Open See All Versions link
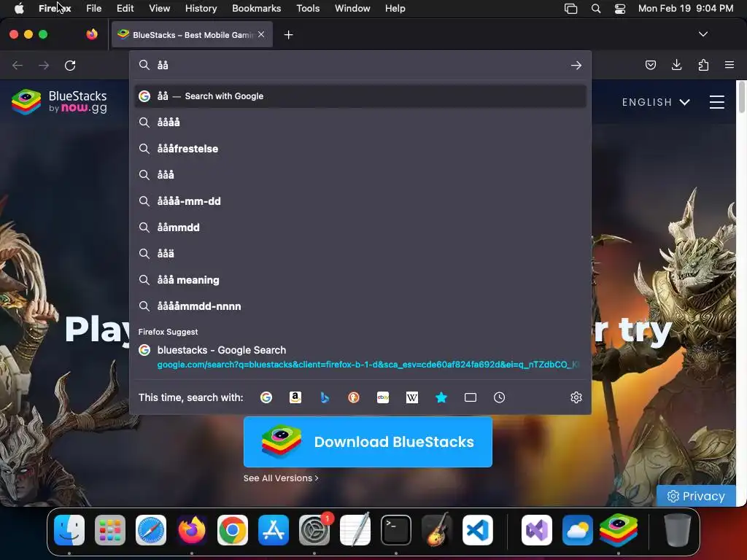747x560 pixels. (281, 478)
